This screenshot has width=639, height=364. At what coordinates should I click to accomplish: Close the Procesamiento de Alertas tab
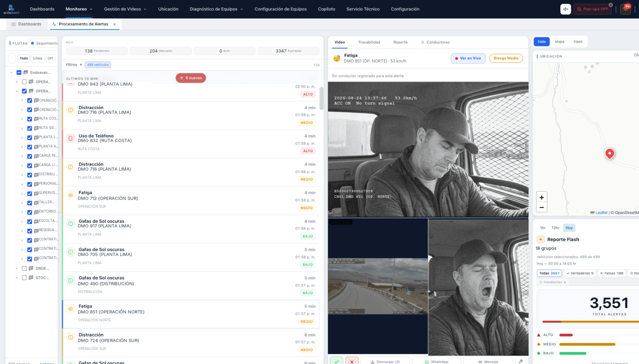click(115, 24)
